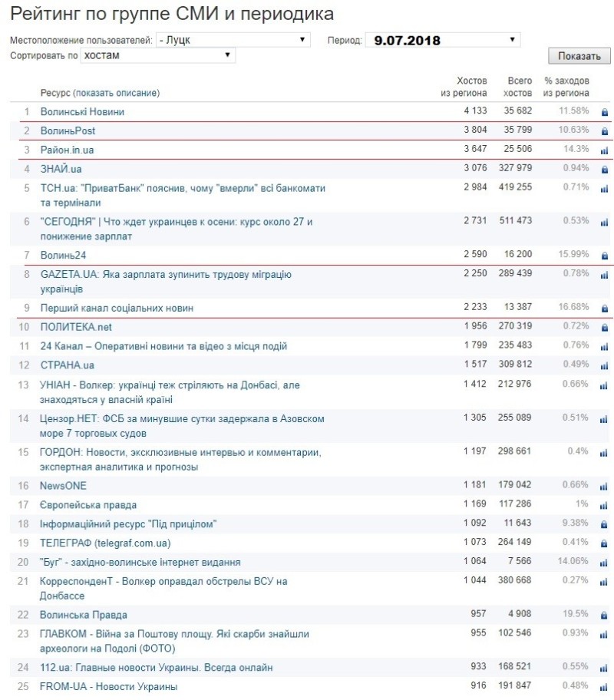
Task: Click the lock icon in Волинь24 row
Action: [x=604, y=256]
